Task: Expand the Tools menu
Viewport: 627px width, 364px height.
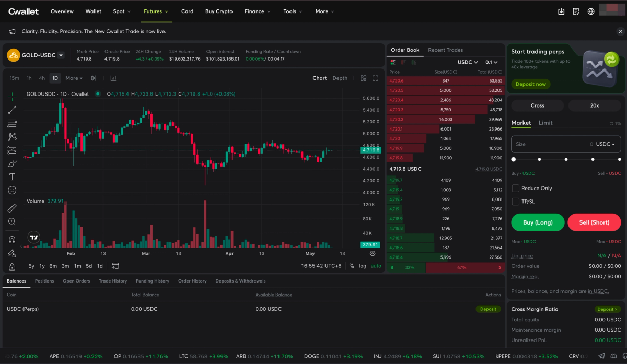Action: pos(293,11)
